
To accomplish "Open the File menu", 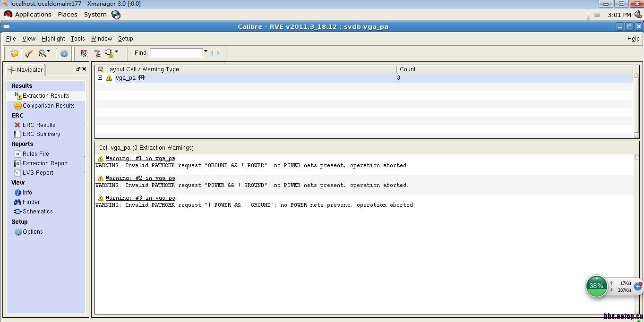I will point(11,39).
